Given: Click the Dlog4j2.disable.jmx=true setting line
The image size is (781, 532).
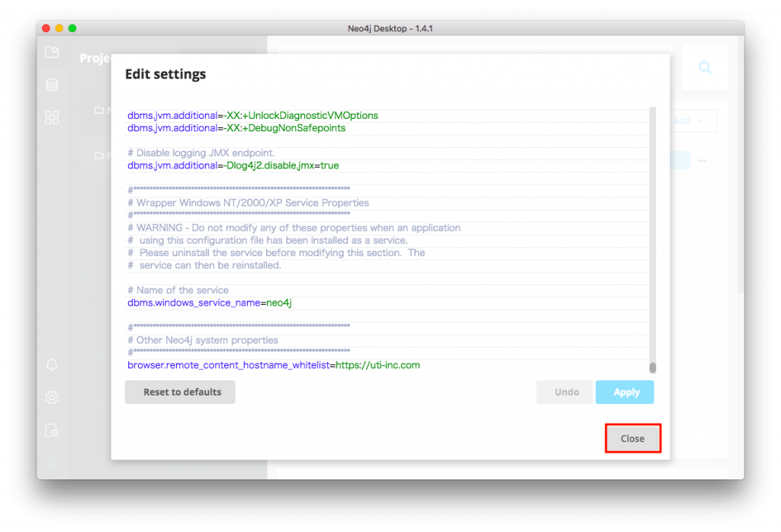Looking at the screenshot, I should tap(233, 165).
